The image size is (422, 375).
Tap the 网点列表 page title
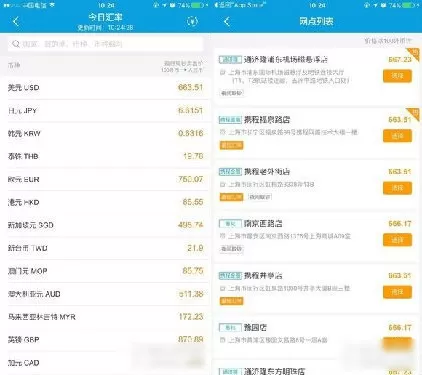tap(316, 22)
